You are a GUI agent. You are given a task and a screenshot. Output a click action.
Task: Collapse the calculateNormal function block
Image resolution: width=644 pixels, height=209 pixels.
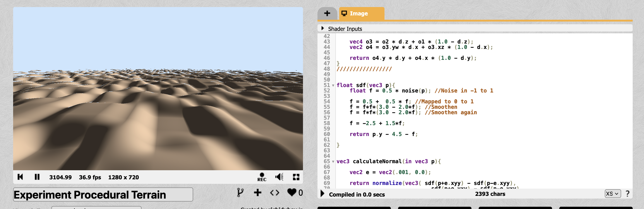tap(333, 161)
